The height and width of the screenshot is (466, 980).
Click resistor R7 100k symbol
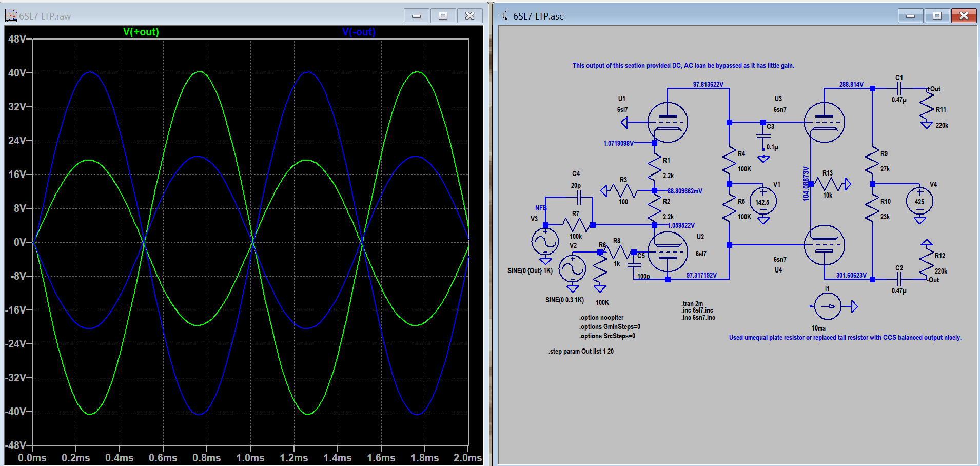[x=576, y=225]
